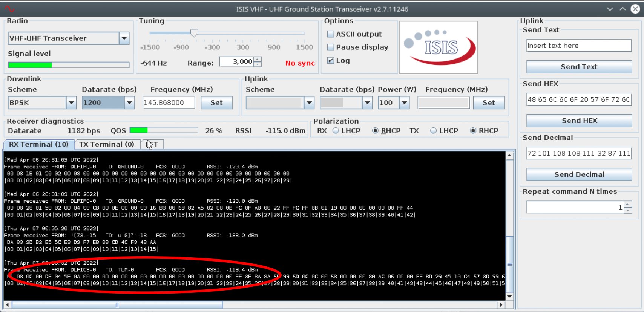The image size is (644, 312).
Task: Open the uplink Scheme dropdown
Action: [309, 102]
